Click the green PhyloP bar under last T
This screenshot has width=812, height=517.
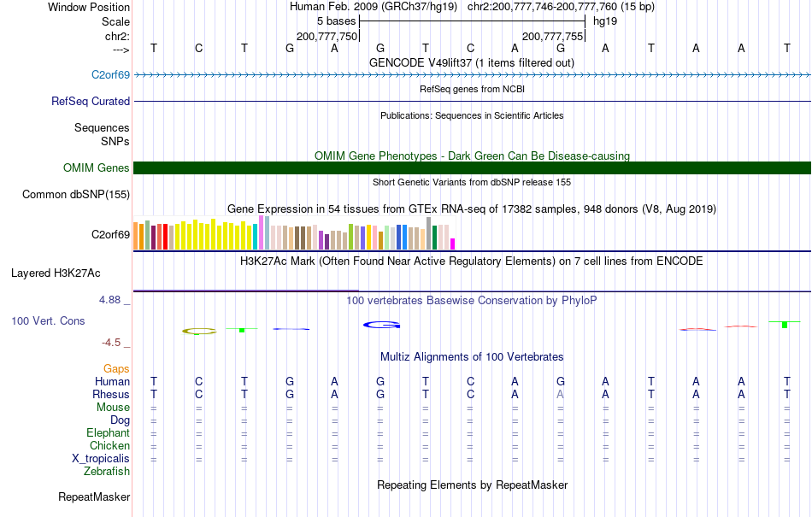coord(785,325)
